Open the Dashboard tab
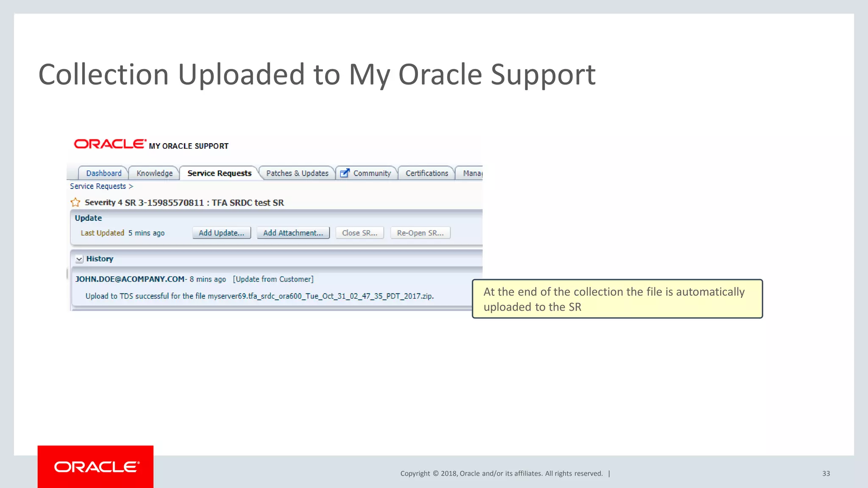This screenshot has width=868, height=488. tap(103, 173)
